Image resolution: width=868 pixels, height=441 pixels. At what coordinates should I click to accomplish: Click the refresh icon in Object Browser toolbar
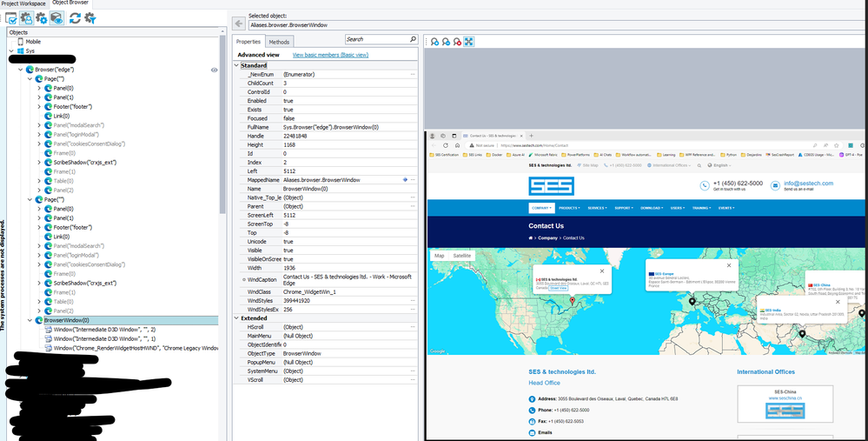pyautogui.click(x=75, y=17)
